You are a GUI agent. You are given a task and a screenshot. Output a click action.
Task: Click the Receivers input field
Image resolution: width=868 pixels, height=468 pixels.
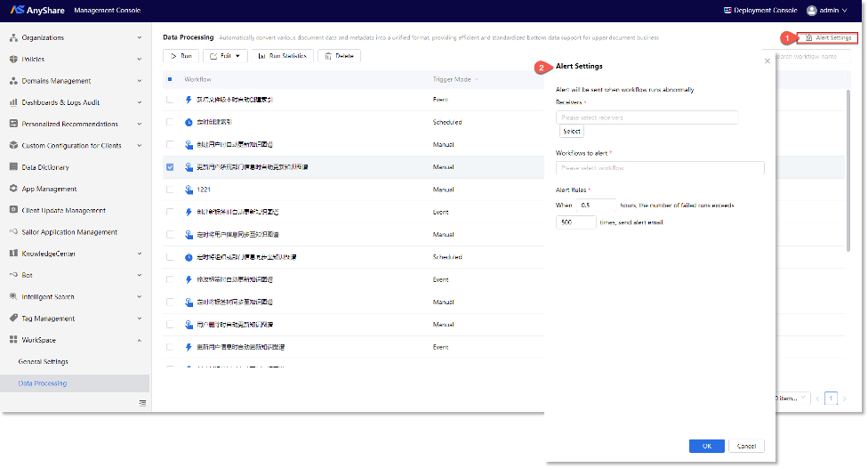coord(647,117)
